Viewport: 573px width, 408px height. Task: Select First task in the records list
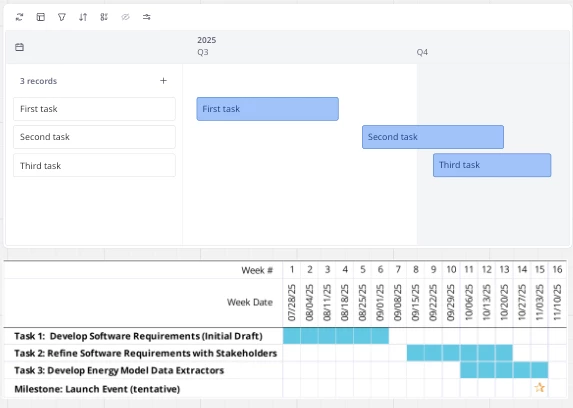coord(94,109)
